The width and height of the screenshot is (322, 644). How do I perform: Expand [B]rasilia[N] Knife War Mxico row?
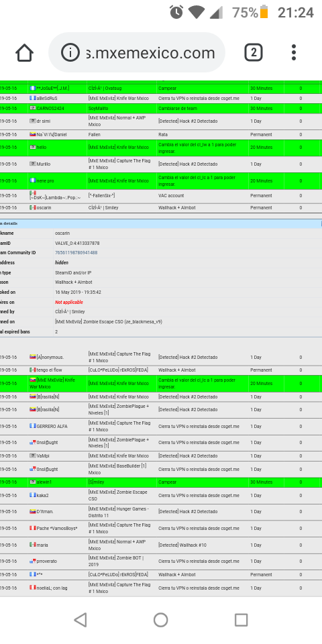point(161,396)
